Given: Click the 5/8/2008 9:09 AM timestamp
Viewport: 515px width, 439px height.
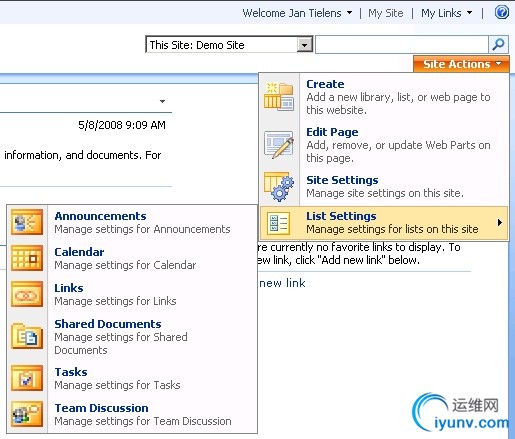Looking at the screenshot, I should point(122,125).
